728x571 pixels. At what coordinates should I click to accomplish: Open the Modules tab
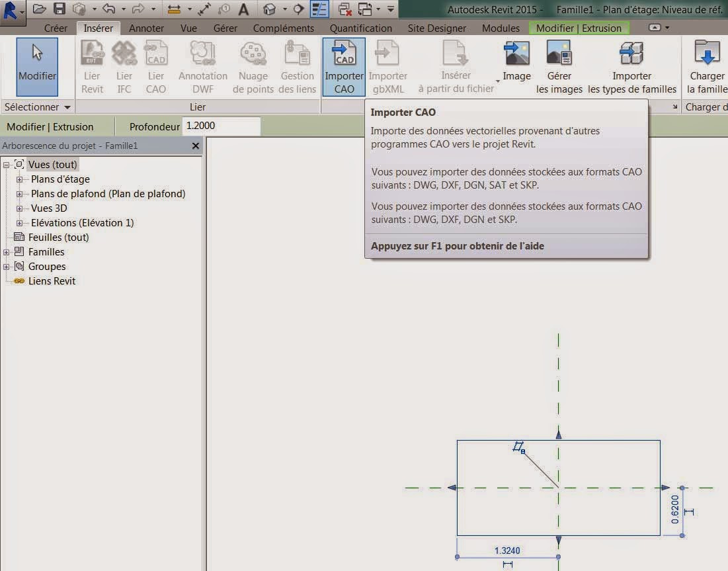[501, 28]
